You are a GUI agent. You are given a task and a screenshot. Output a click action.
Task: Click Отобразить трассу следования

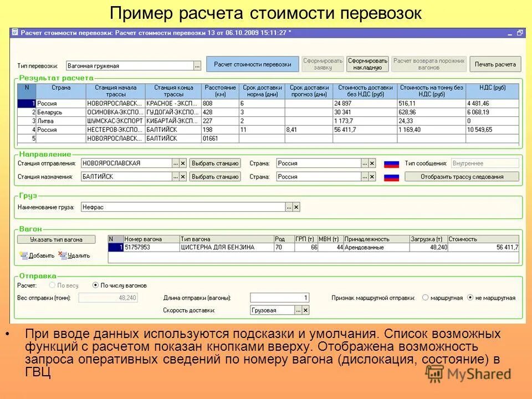click(463, 176)
